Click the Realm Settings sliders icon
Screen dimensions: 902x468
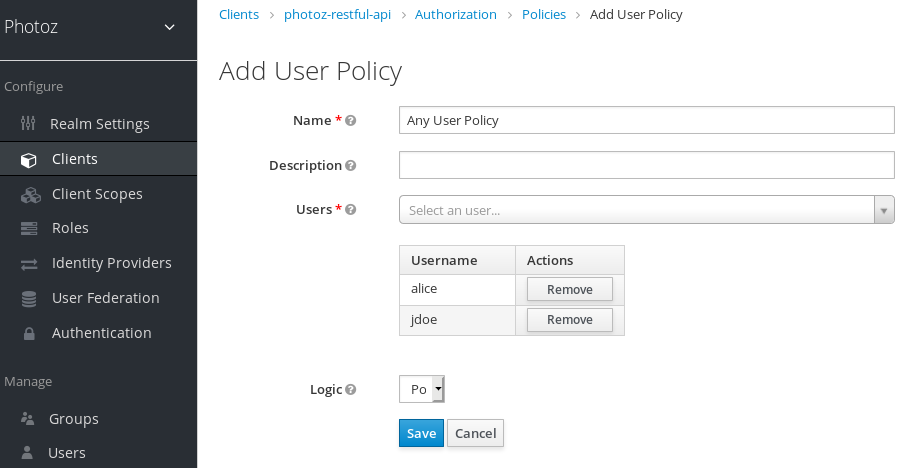coord(28,124)
